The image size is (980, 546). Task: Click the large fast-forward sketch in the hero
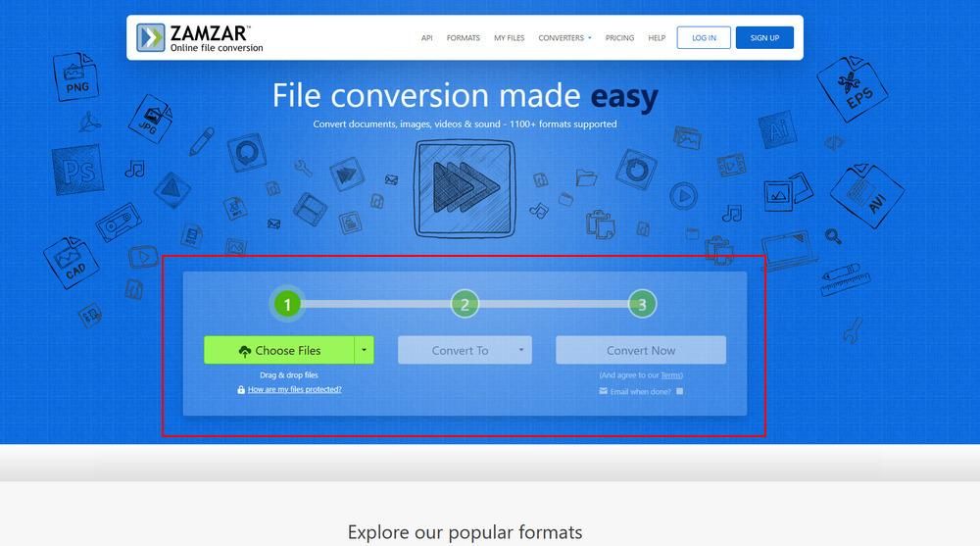click(x=465, y=188)
